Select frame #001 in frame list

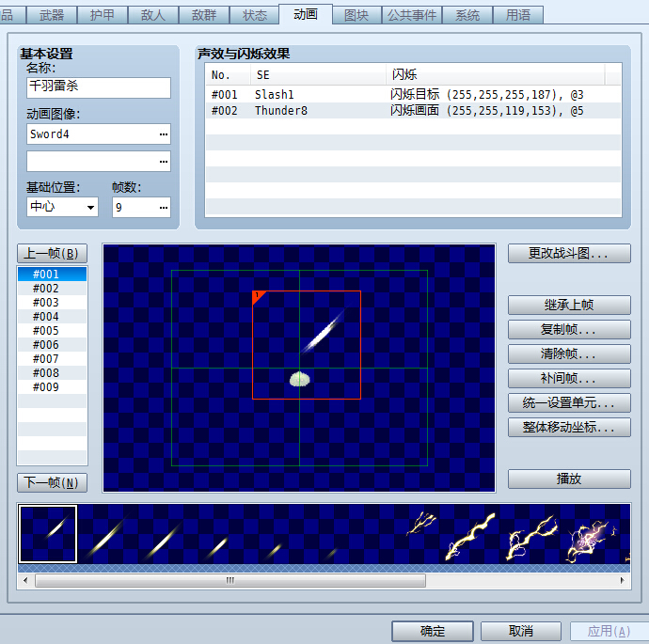[52, 274]
